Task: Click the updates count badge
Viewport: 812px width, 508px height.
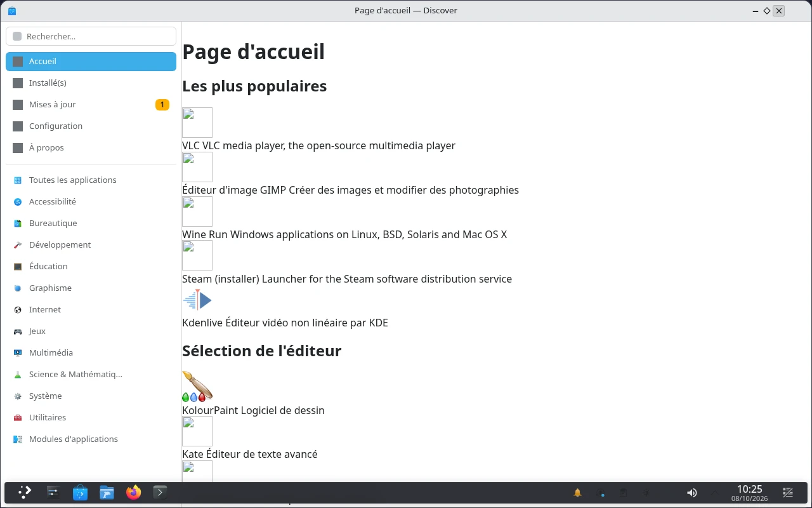Action: pos(162,105)
